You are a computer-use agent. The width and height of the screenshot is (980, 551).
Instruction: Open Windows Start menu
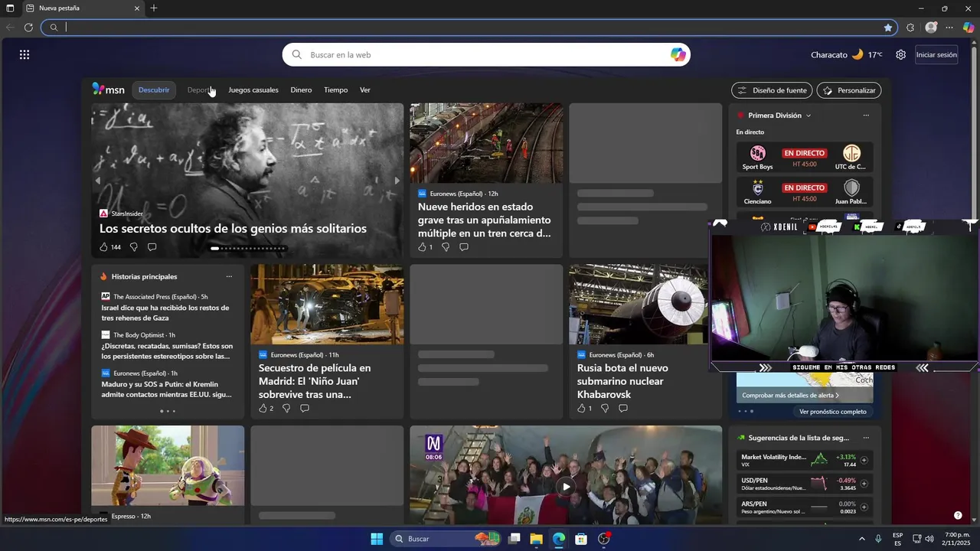pos(377,539)
